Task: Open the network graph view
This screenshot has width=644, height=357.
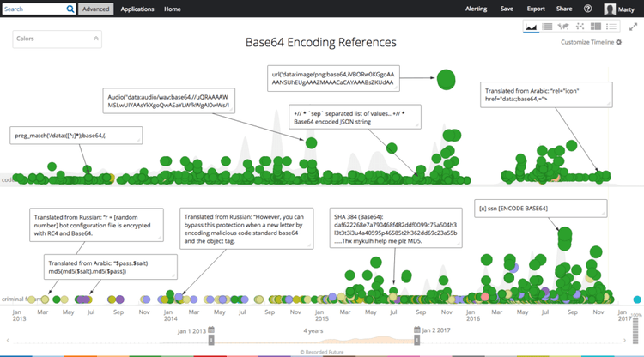Action: tap(580, 27)
